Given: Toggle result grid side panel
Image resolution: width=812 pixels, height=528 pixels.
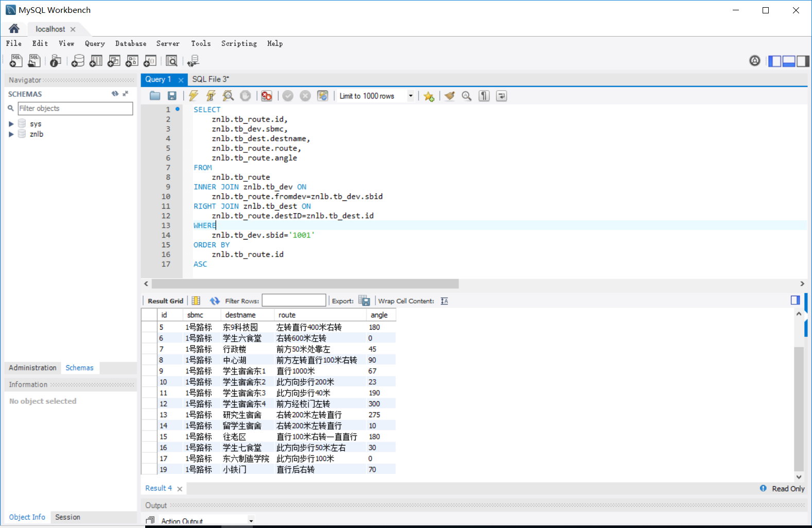Looking at the screenshot, I should [795, 300].
